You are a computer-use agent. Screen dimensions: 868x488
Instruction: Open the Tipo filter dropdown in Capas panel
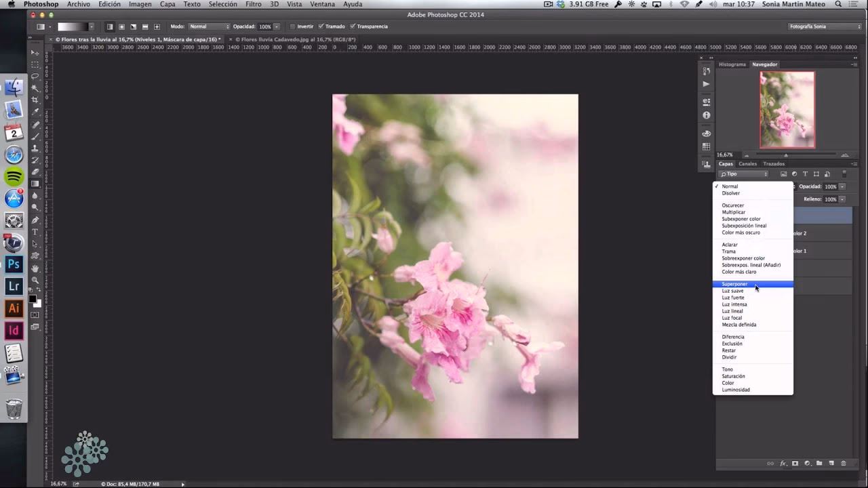tap(743, 174)
